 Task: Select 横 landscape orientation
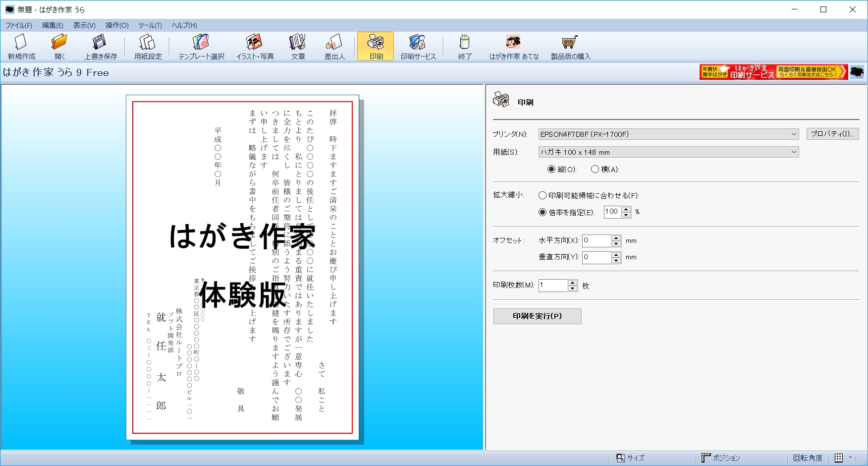(595, 169)
